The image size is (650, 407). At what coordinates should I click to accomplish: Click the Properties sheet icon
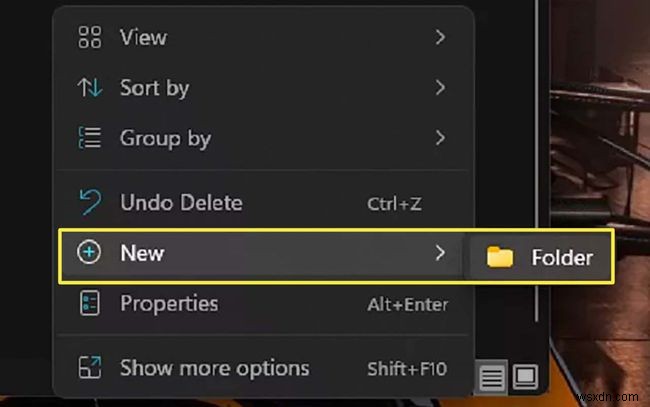click(90, 303)
